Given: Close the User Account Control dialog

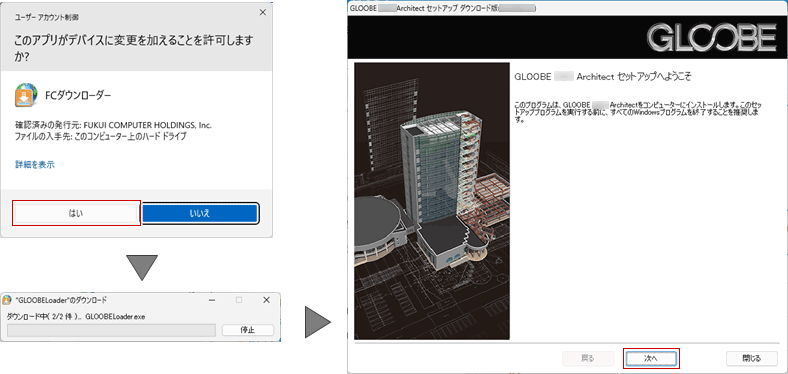Looking at the screenshot, I should [262, 13].
